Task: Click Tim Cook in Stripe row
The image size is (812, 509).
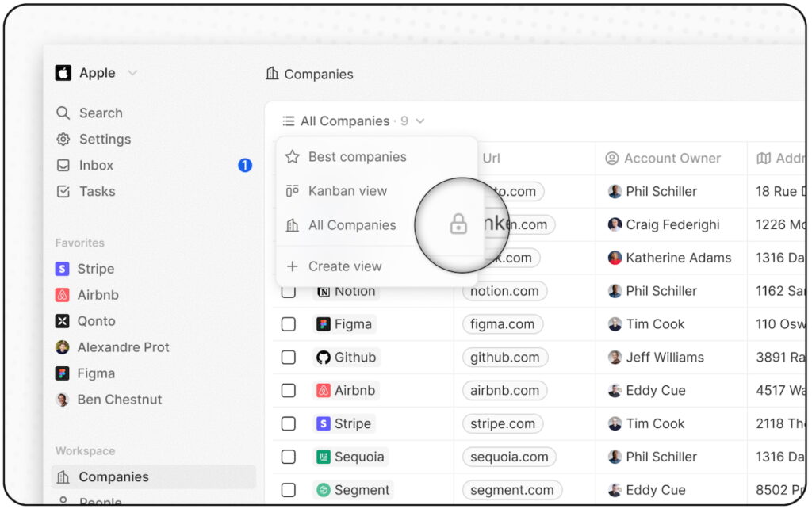Action: click(646, 423)
